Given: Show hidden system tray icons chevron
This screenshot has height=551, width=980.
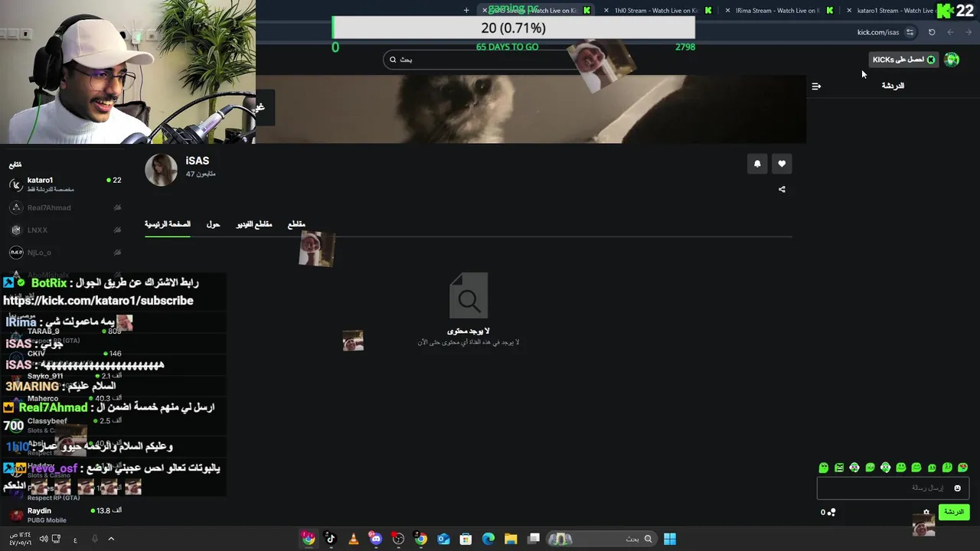Looking at the screenshot, I should (x=111, y=539).
